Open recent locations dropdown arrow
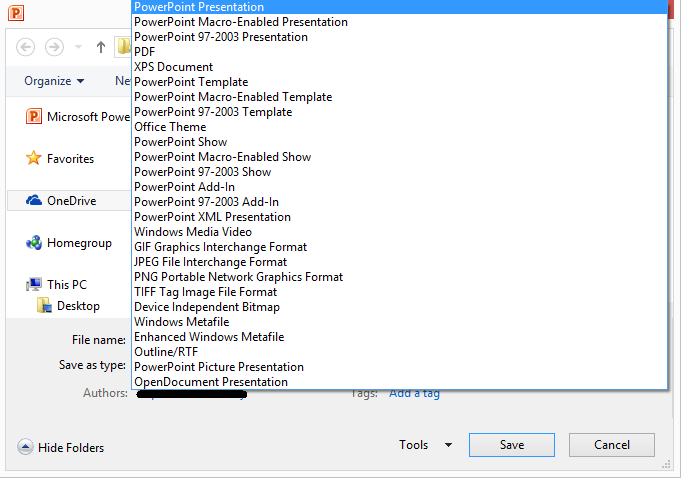681x478 pixels. coord(78,47)
